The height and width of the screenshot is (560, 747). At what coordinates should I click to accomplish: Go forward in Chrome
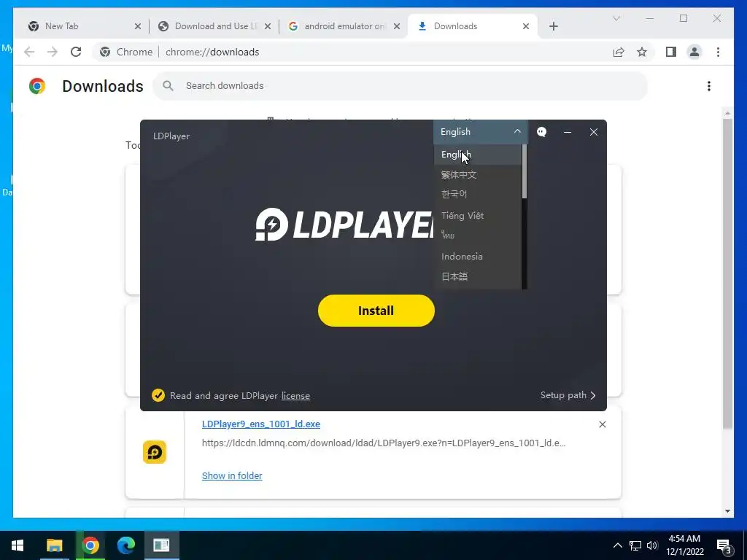(x=53, y=52)
